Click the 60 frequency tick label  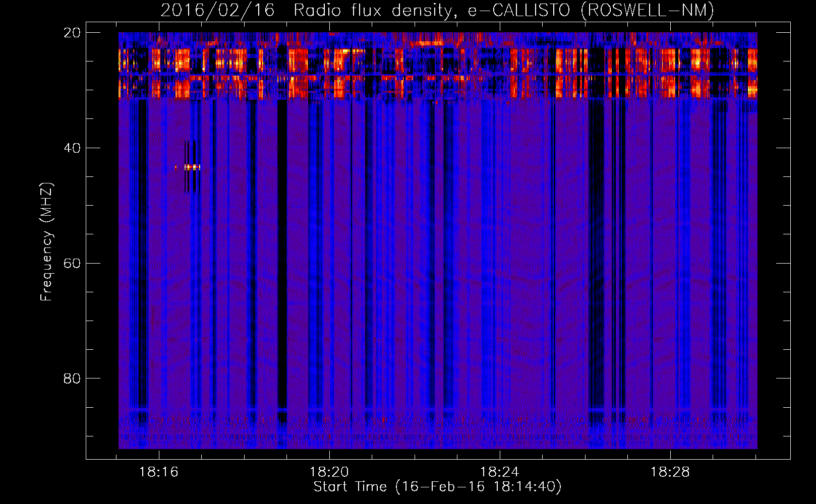click(72, 264)
